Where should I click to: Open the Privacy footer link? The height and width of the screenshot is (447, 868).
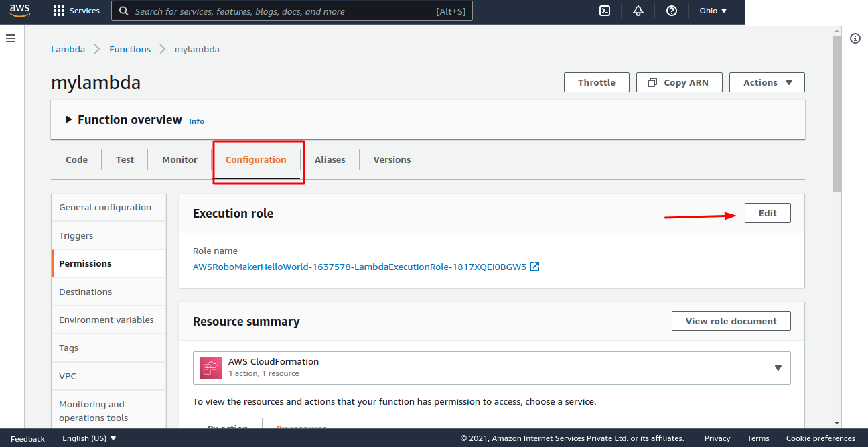click(x=717, y=438)
